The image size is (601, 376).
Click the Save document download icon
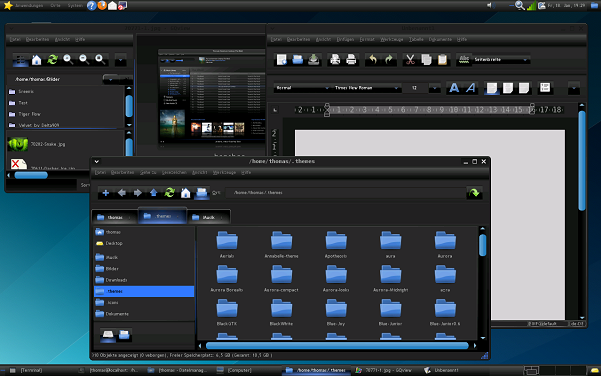[x=314, y=59]
